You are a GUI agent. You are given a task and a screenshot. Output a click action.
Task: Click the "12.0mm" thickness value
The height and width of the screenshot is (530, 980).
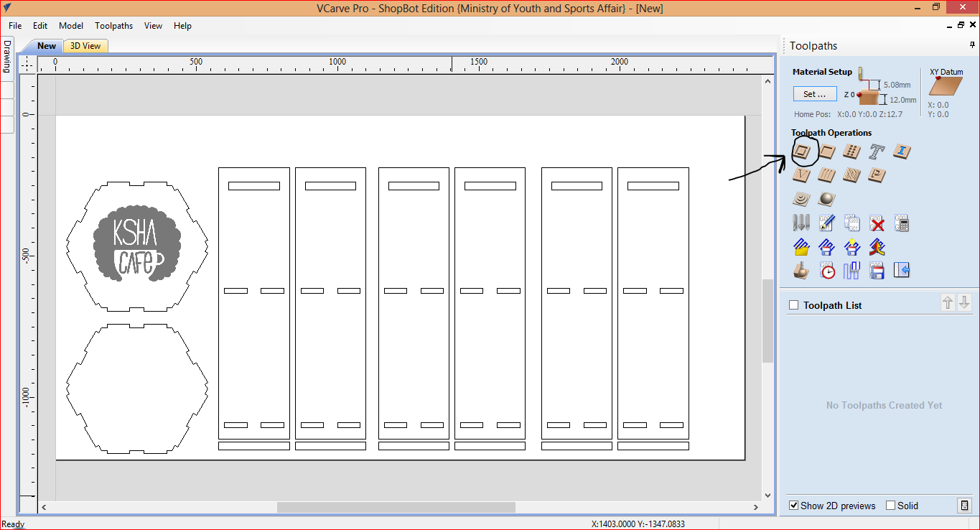[903, 101]
